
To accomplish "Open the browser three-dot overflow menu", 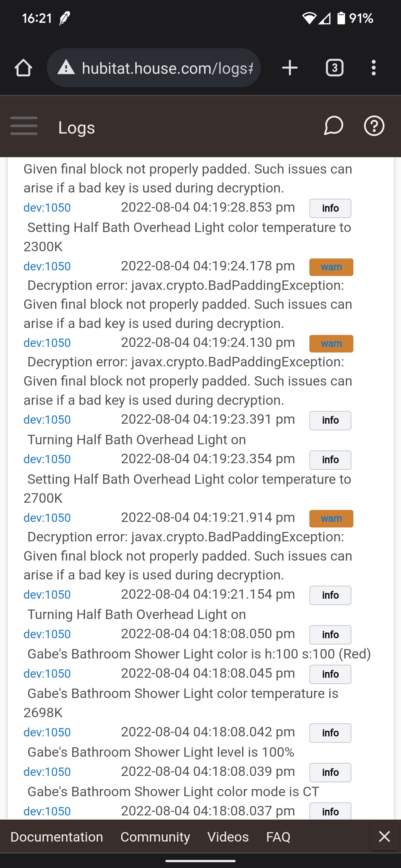I will (373, 68).
